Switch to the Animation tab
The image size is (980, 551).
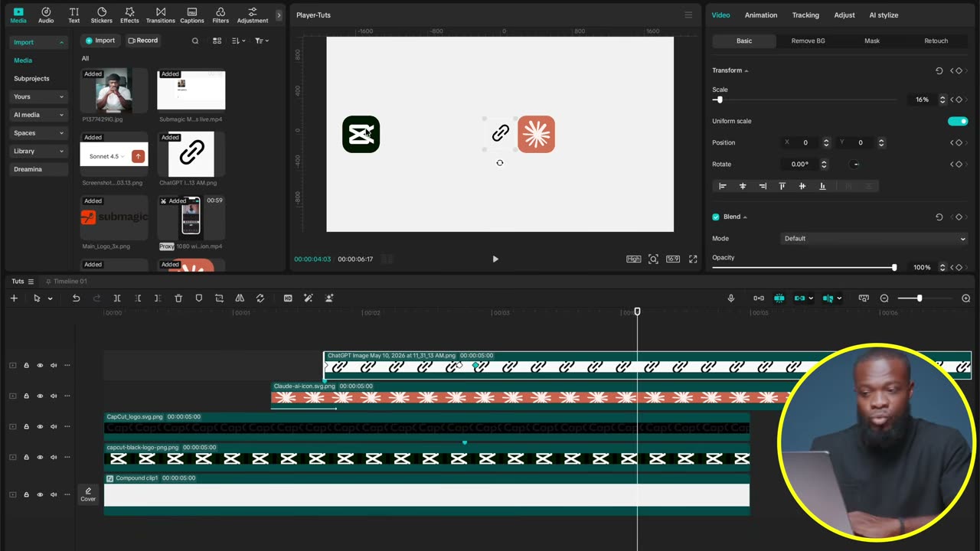(761, 15)
